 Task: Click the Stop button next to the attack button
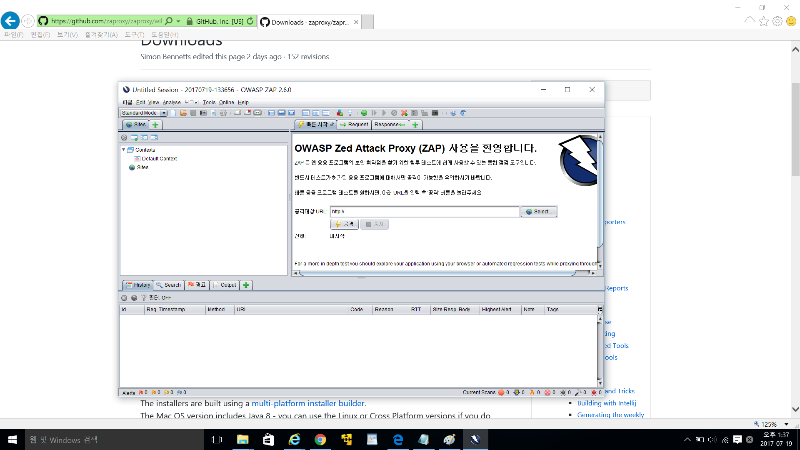pos(374,224)
